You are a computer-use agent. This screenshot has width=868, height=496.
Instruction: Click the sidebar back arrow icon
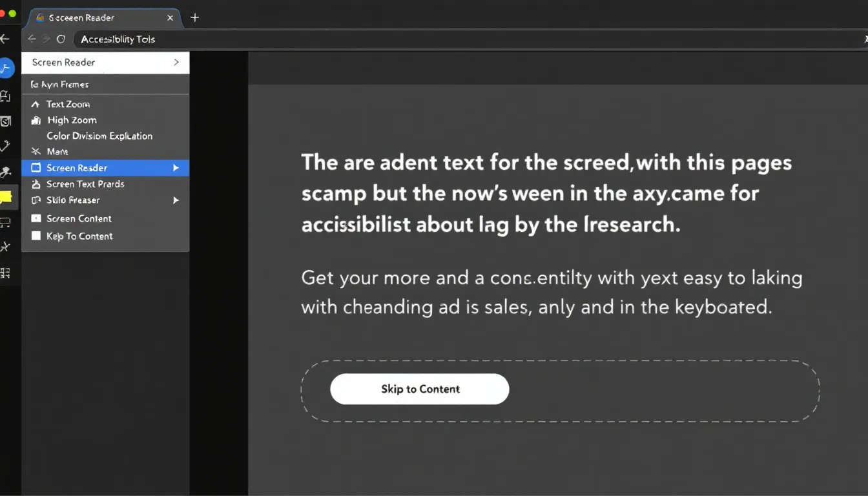pyautogui.click(x=5, y=39)
